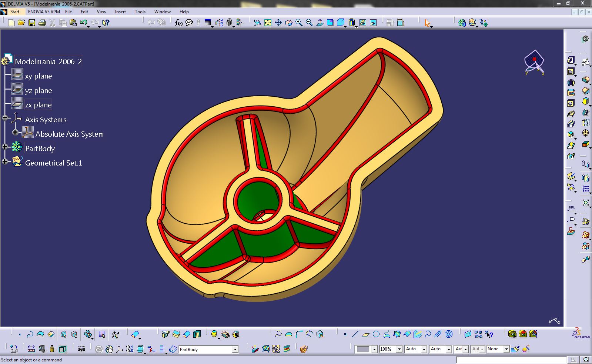592x364 pixels.
Task: Expand the PartBody tree node
Action: click(5, 147)
